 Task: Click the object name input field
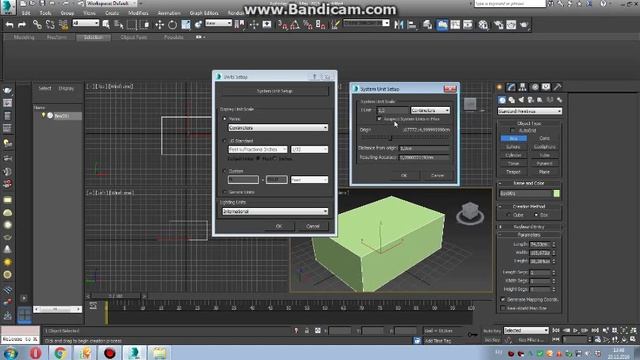pyautogui.click(x=526, y=193)
